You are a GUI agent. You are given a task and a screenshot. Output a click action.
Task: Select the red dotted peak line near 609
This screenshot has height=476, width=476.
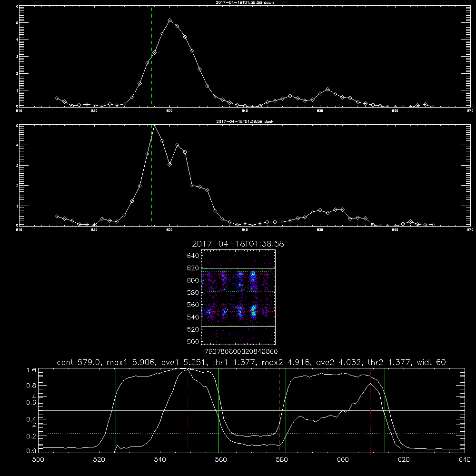[x=370, y=410]
